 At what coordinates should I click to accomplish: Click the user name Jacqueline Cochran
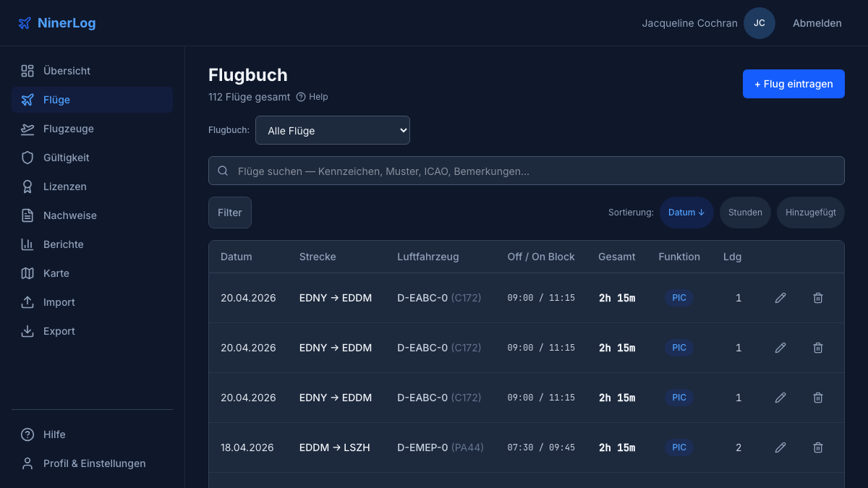click(690, 23)
